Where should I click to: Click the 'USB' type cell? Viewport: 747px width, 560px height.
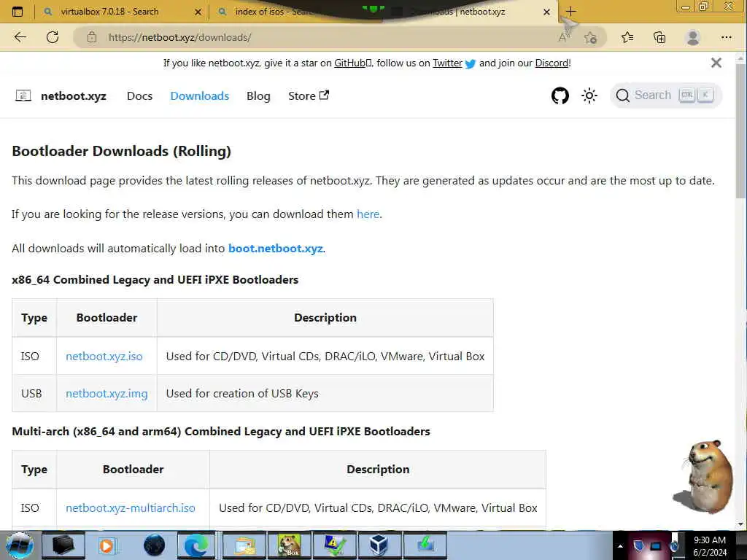point(34,393)
